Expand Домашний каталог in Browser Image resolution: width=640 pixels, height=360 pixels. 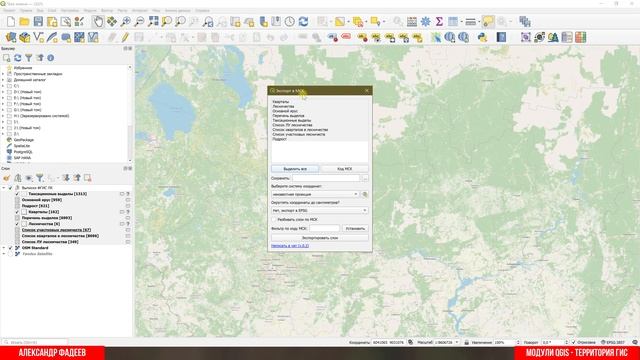[x=3, y=80]
